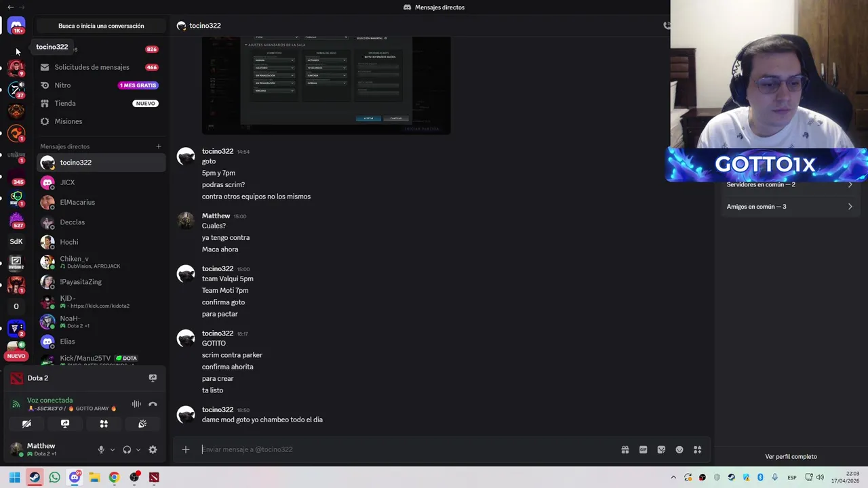Screen dimensions: 868x488
Task: Open the emoji picker
Action: pos(679,449)
